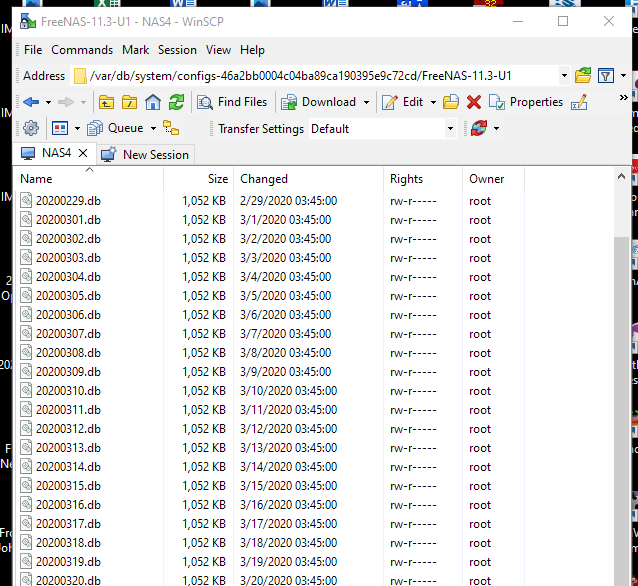Screen dimensions: 638x586
Task: Open the Commands menu
Action: point(82,50)
